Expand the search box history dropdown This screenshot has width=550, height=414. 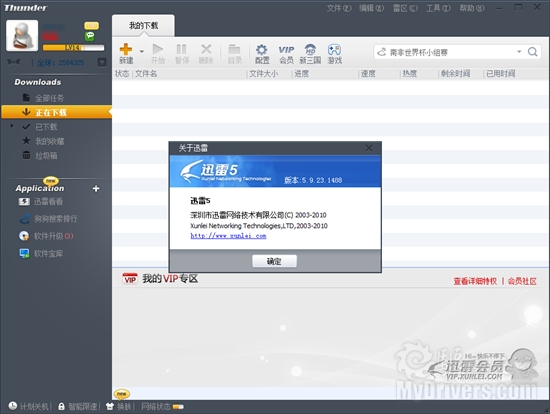tap(519, 52)
